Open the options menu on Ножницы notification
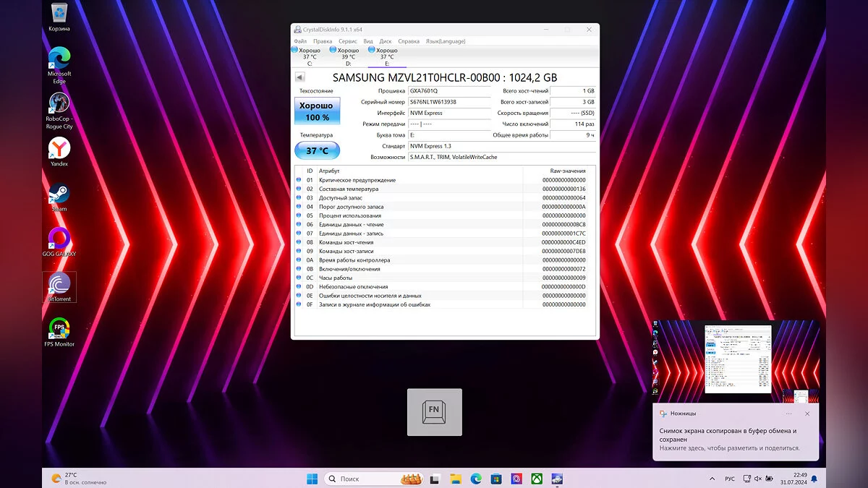868x488 pixels. 788,414
